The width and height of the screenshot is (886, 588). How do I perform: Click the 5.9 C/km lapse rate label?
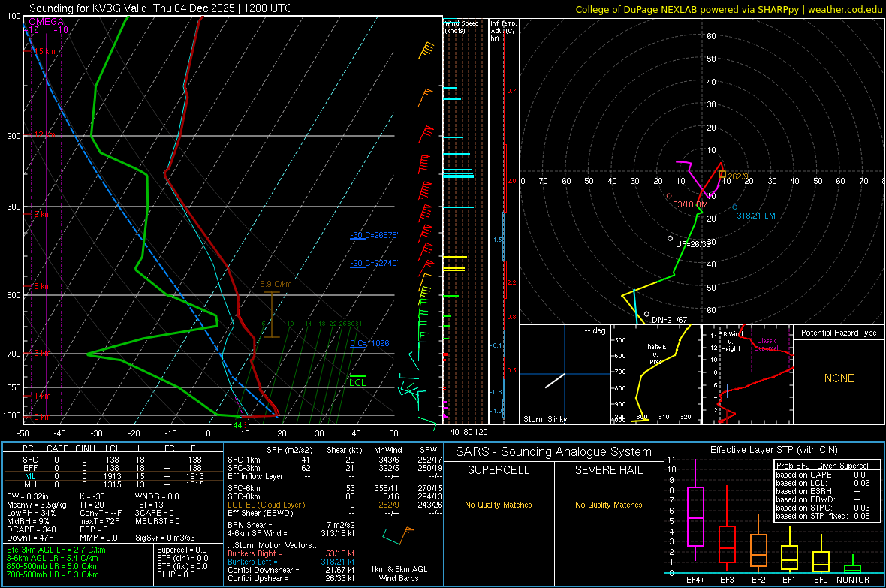[x=276, y=284]
